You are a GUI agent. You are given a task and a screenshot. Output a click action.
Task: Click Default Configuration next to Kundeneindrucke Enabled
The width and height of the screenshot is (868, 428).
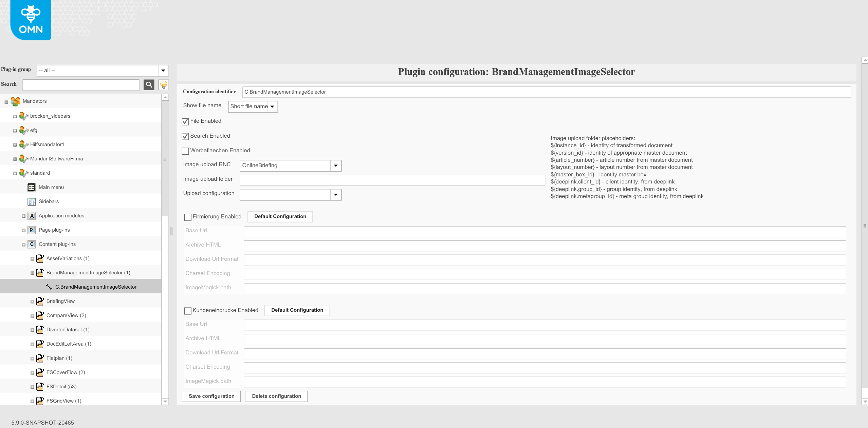pyautogui.click(x=296, y=310)
